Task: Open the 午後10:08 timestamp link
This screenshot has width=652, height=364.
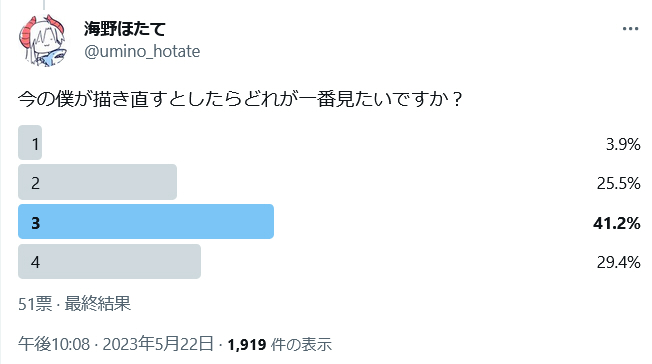Action: tap(54, 344)
